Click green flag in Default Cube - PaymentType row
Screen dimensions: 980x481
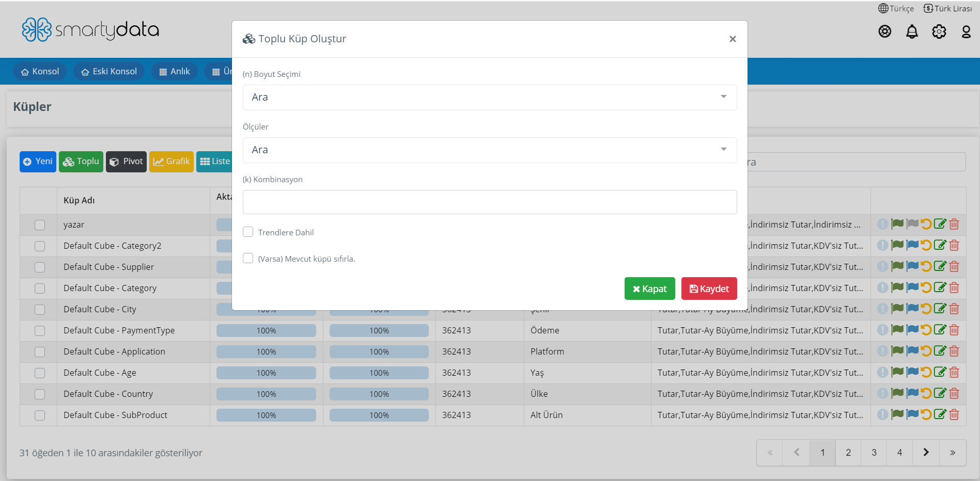897,330
